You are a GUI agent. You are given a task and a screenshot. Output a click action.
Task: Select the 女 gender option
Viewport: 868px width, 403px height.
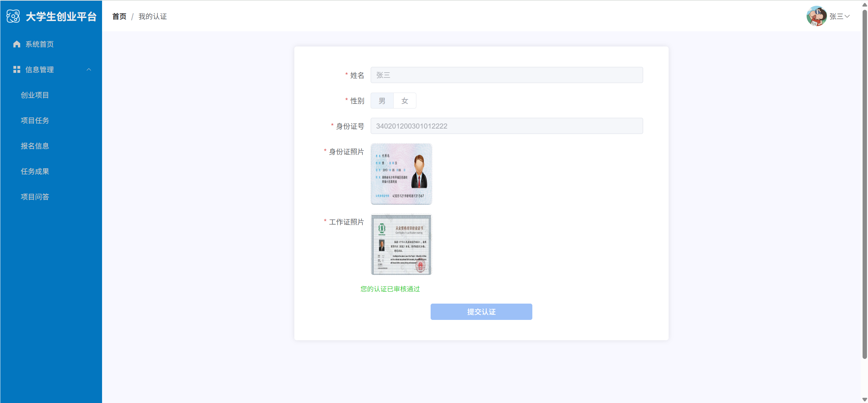(405, 101)
